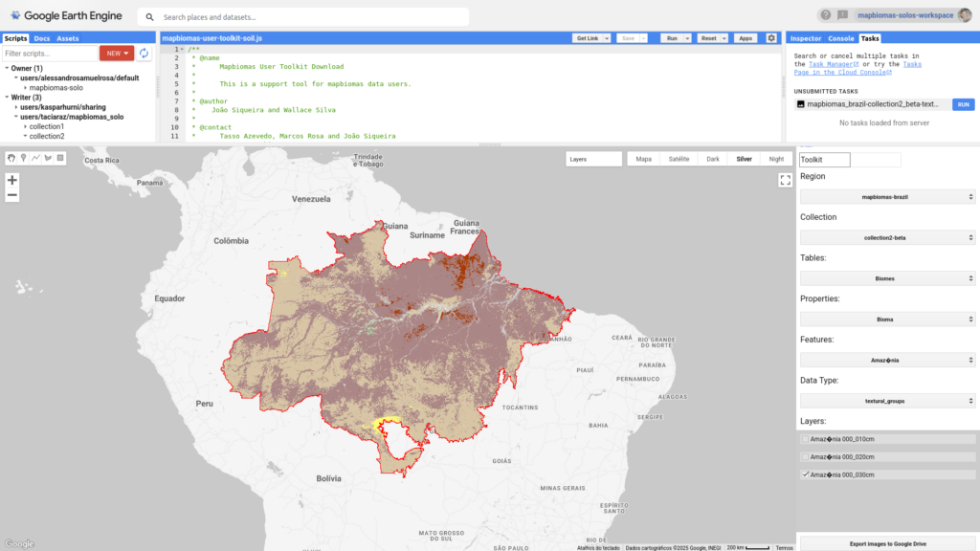Enable the Amazônia 000_010cm layer checkbox

click(x=805, y=439)
